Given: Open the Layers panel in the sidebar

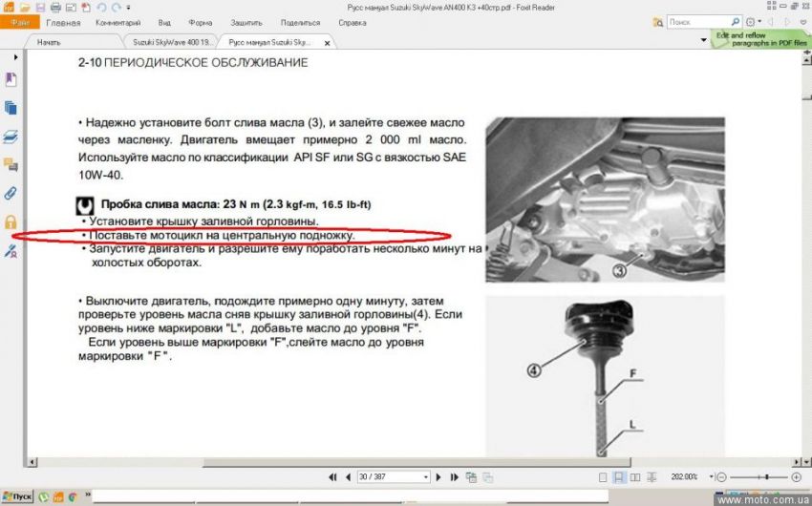Looking at the screenshot, I should click(x=11, y=136).
